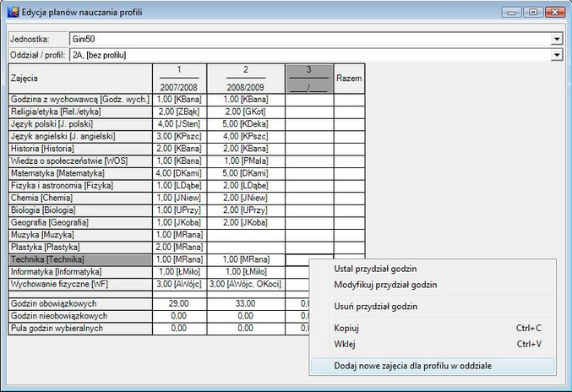Select row Plastyka [Plastyka]
This screenshot has height=392, width=572.
pos(80,248)
